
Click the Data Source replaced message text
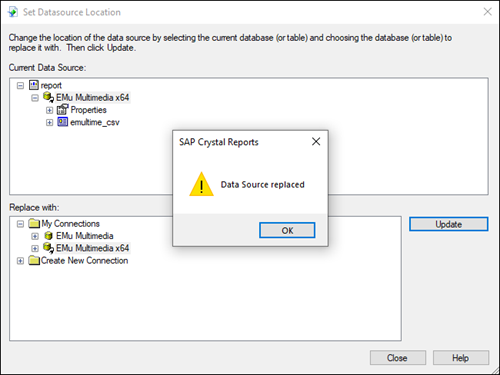tap(263, 185)
